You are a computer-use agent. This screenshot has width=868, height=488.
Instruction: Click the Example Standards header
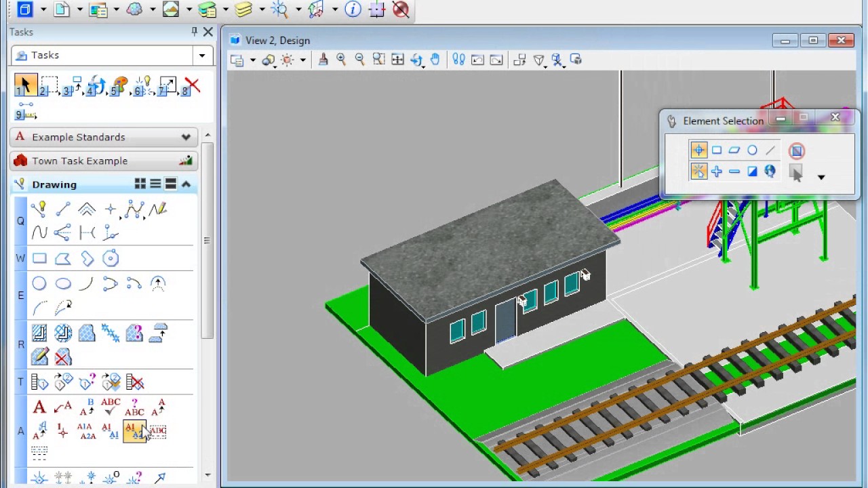[x=104, y=137]
